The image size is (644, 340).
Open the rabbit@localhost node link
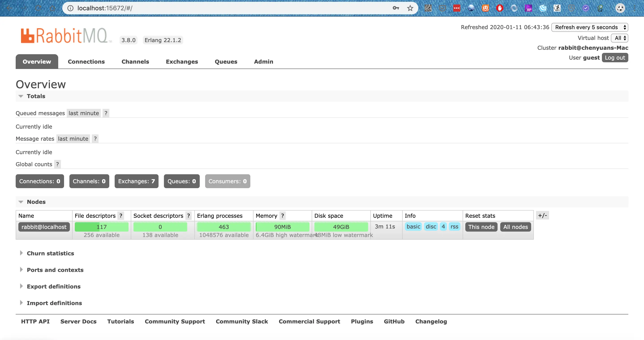tap(44, 227)
